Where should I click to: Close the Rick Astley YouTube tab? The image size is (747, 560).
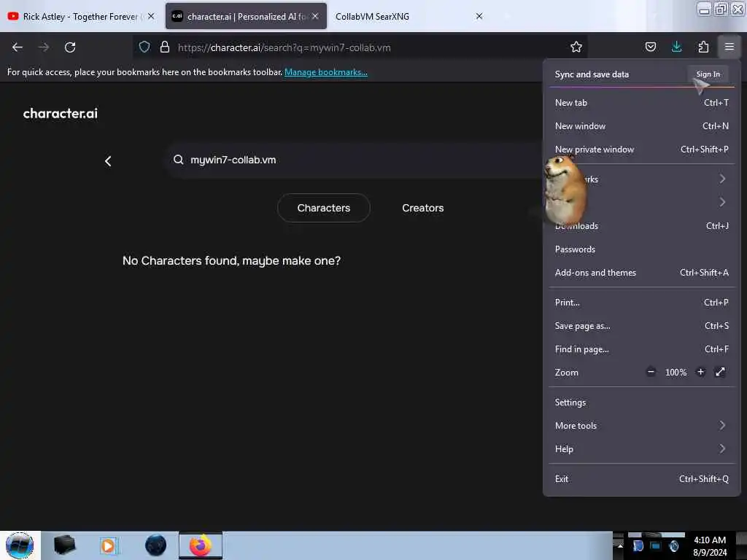(x=151, y=16)
